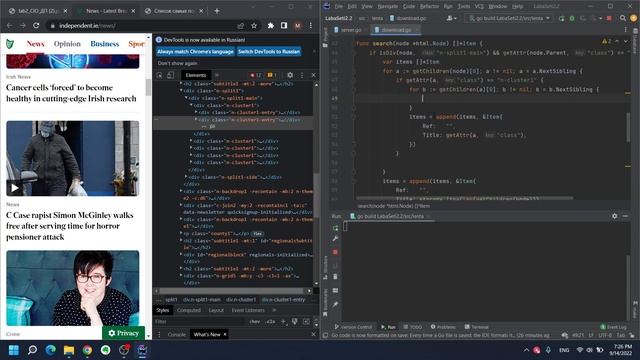Open Business section link
The image size is (640, 360).
point(105,44)
